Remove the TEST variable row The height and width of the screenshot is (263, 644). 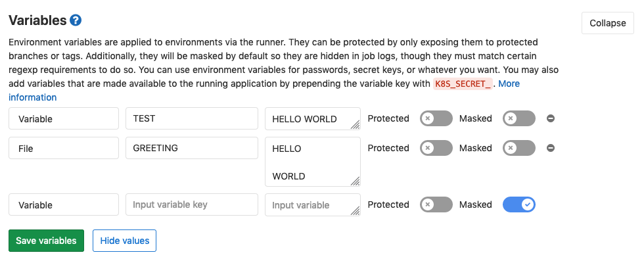coord(551,119)
